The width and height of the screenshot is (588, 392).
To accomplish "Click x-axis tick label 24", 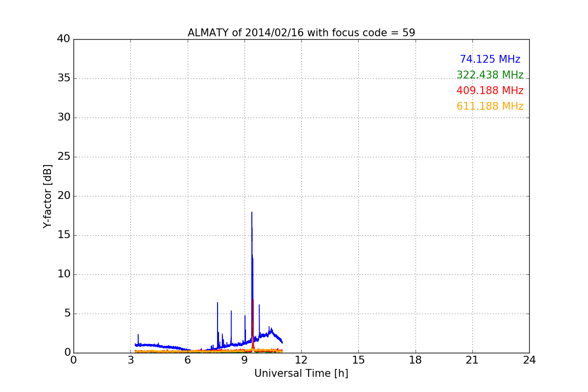I will pos(529,360).
